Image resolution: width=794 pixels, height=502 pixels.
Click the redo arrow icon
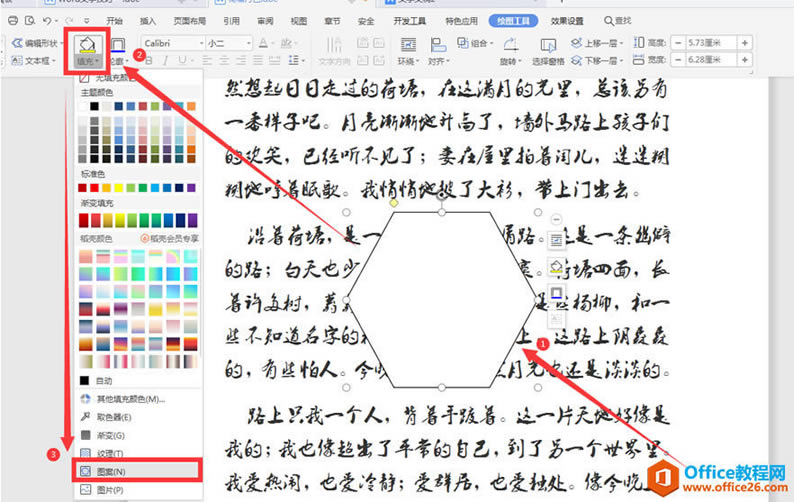pos(69,21)
